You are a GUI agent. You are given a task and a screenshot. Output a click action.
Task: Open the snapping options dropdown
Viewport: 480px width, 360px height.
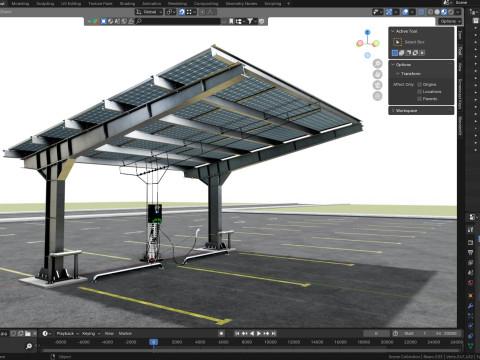tap(191, 12)
